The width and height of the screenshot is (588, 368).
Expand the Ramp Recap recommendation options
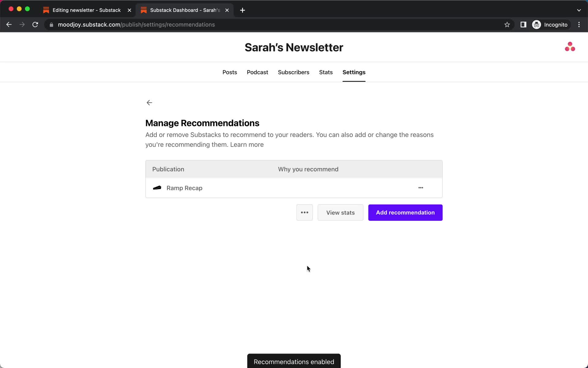[421, 188]
